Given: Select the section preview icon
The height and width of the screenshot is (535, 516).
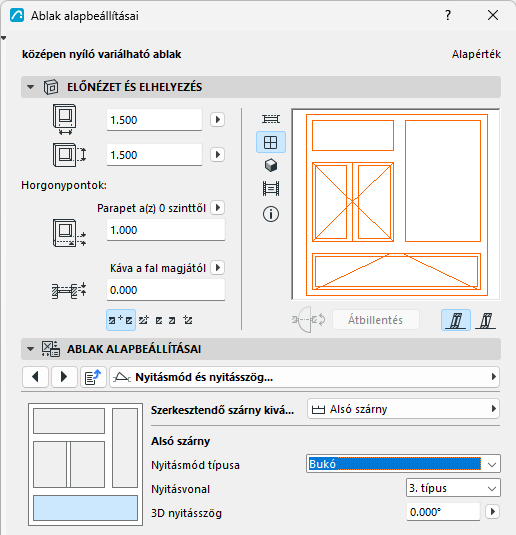Looking at the screenshot, I should click(x=271, y=188).
